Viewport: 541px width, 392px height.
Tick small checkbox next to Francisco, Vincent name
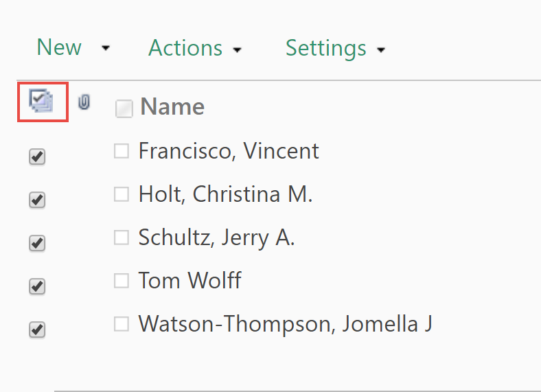click(122, 151)
